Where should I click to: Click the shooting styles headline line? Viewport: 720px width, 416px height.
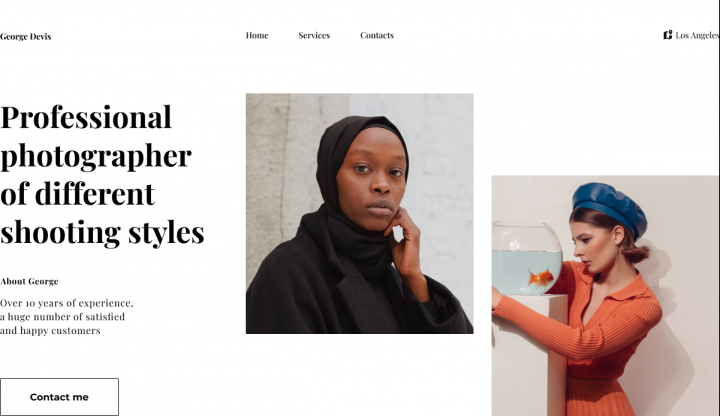102,233
